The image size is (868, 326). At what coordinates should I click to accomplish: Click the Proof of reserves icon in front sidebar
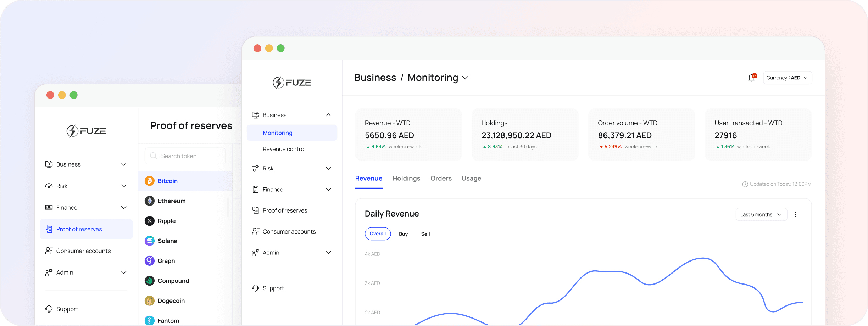[255, 210]
